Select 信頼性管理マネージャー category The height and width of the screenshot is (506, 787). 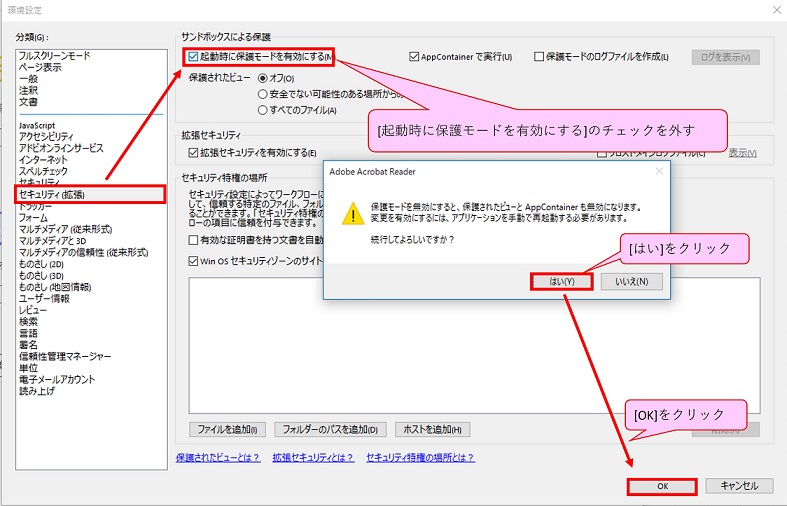tap(65, 356)
